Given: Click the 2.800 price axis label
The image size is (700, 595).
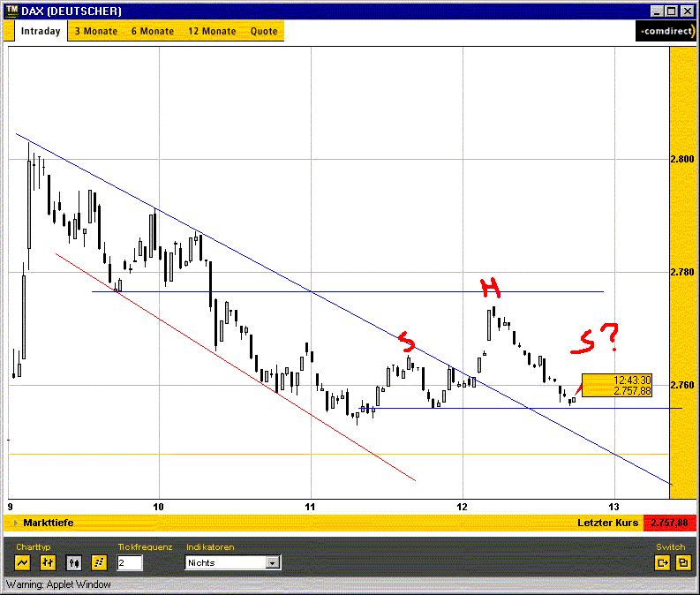Looking at the screenshot, I should coord(682,159).
